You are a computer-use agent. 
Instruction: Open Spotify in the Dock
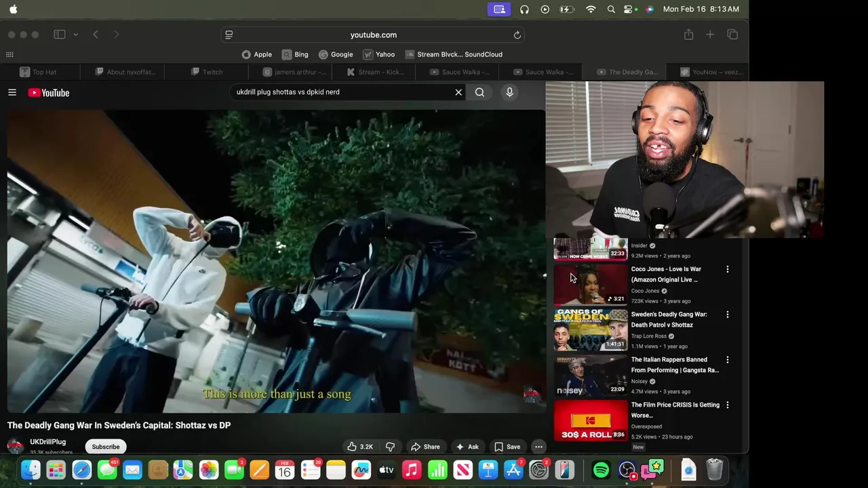pos(601,470)
